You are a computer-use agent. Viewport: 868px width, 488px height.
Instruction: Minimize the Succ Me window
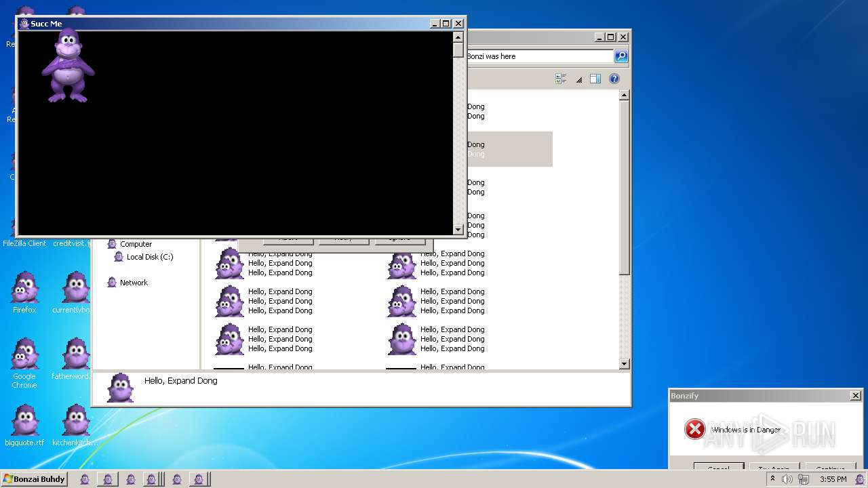point(435,24)
